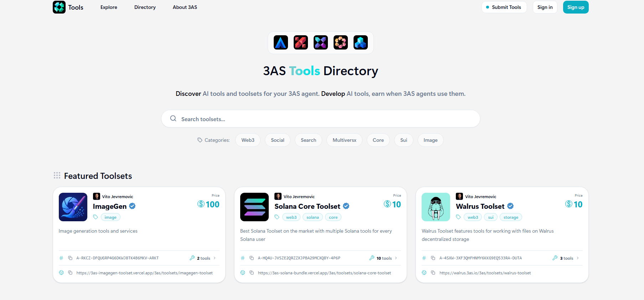Copy the Solana core toolset URL

coord(252,273)
